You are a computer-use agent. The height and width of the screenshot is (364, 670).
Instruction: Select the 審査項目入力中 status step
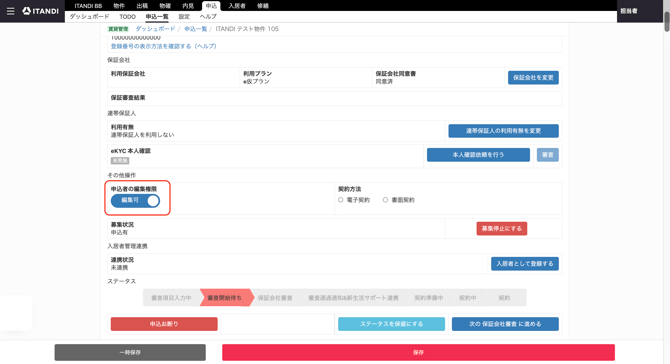[x=171, y=298]
